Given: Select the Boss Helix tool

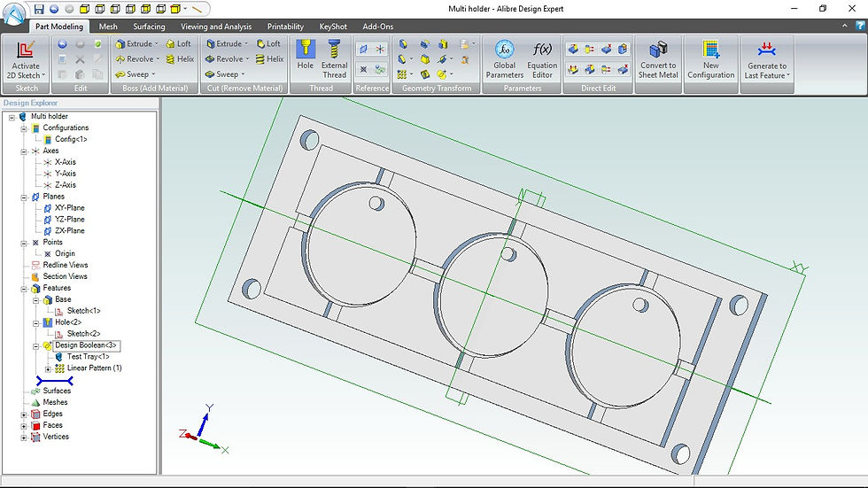Looking at the screenshot, I should click(180, 59).
